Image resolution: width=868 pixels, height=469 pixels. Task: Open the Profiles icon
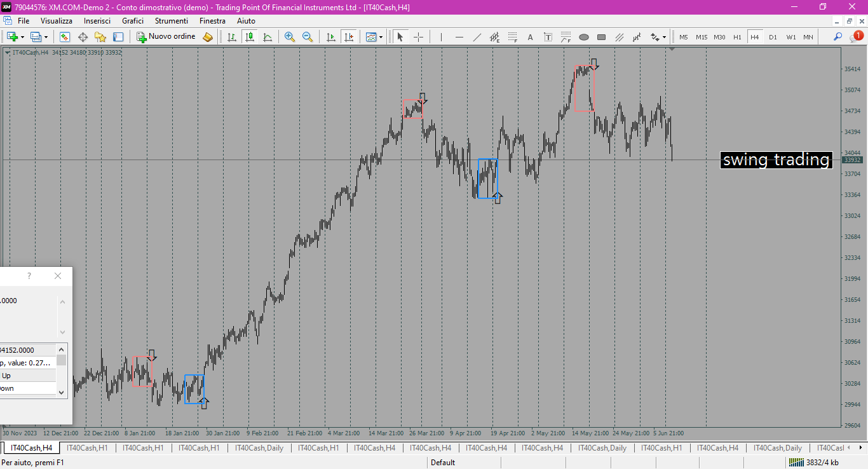36,37
